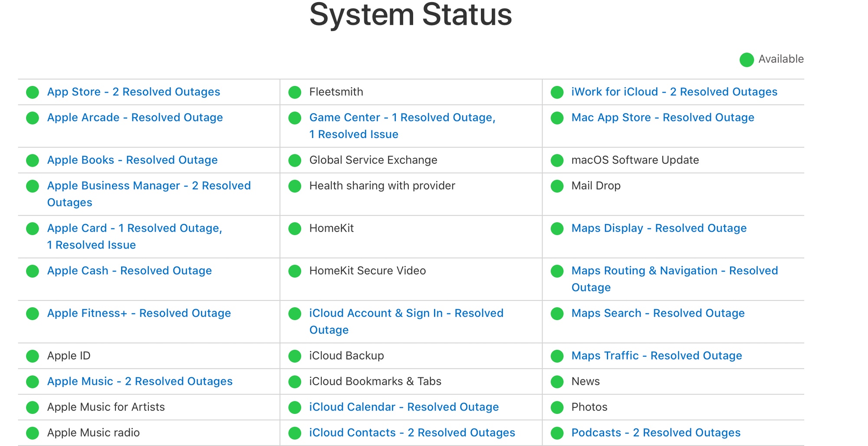Select macOS Software Update text
868x446 pixels.
[x=635, y=160]
